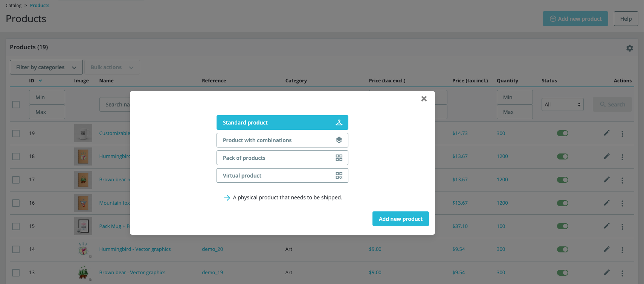
Task: Click the pencil edit icon for product 17
Action: (606, 179)
